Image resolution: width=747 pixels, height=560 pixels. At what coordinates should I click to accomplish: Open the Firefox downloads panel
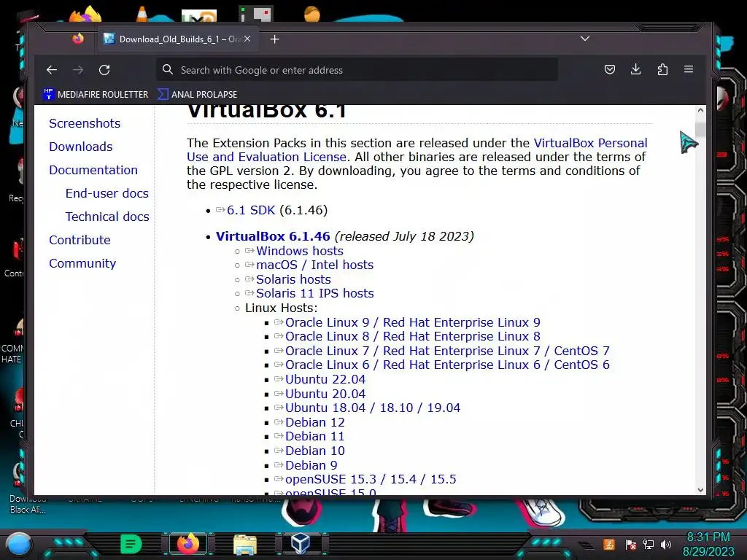[x=635, y=69]
